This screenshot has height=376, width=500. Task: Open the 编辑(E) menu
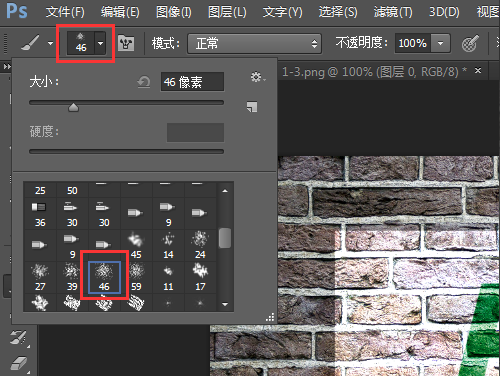pyautogui.click(x=120, y=12)
